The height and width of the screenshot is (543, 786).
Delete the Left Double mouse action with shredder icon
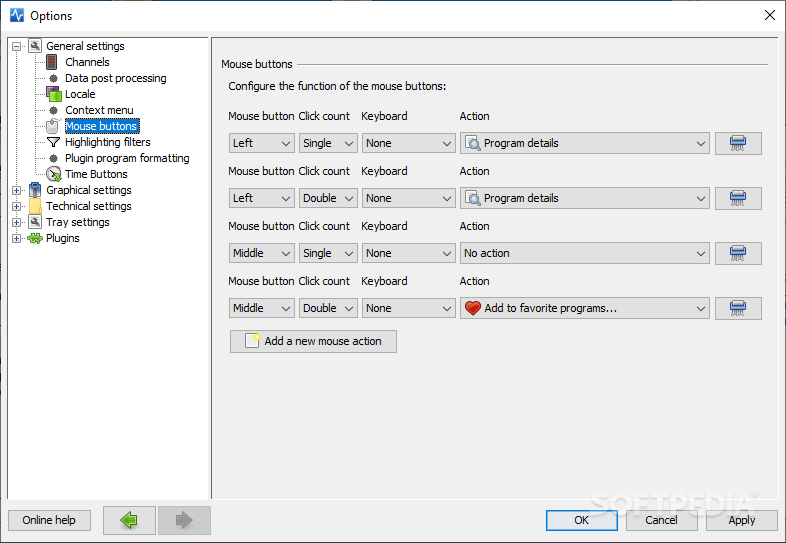coord(738,199)
